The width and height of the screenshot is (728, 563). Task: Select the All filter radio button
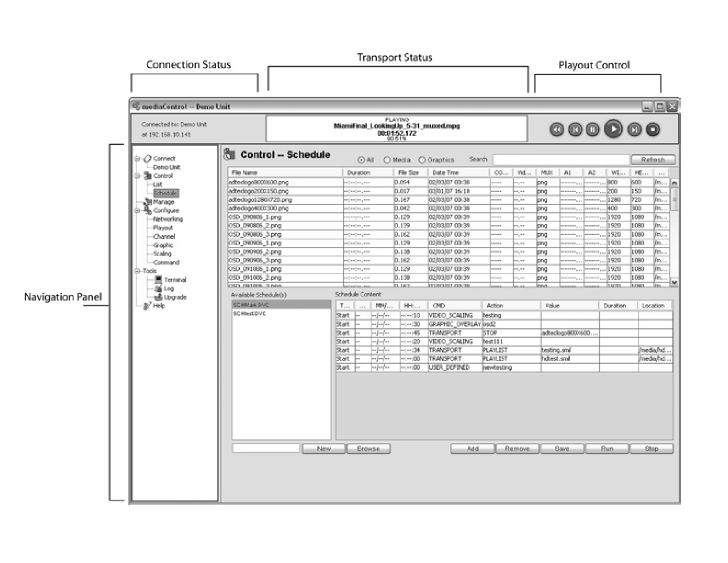coord(361,160)
